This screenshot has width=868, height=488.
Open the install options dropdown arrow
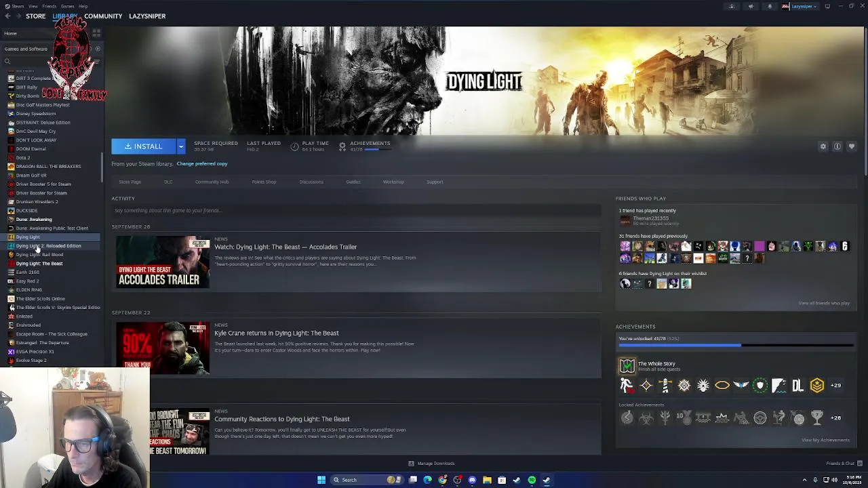click(x=180, y=146)
